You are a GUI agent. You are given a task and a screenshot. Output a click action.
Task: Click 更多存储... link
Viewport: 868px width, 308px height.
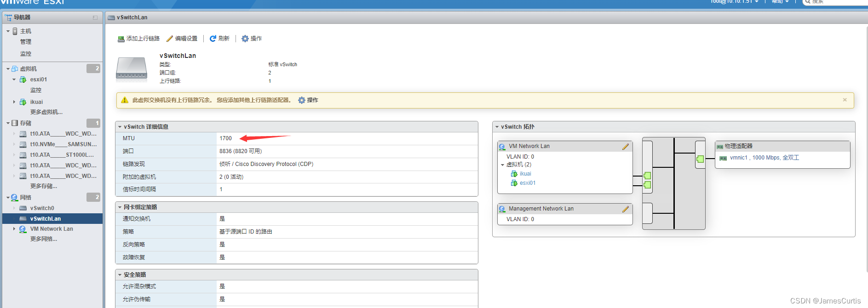[44, 186]
